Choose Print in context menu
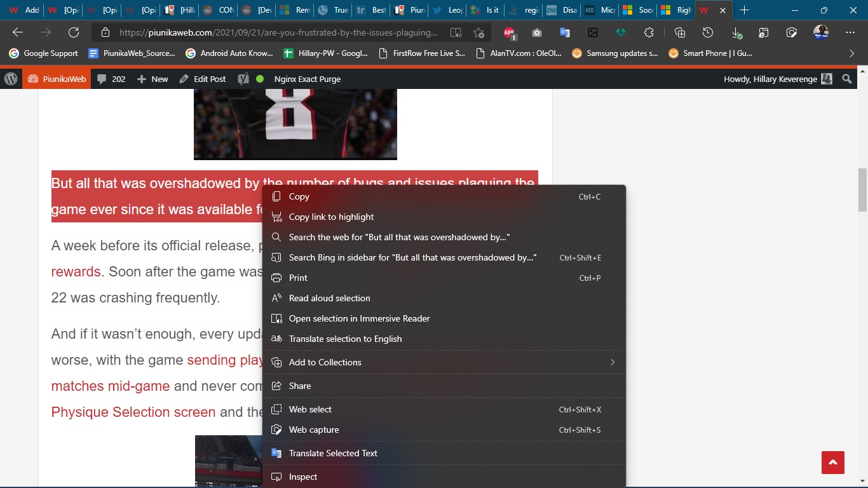Screen dimensions: 868x488 coord(444,278)
